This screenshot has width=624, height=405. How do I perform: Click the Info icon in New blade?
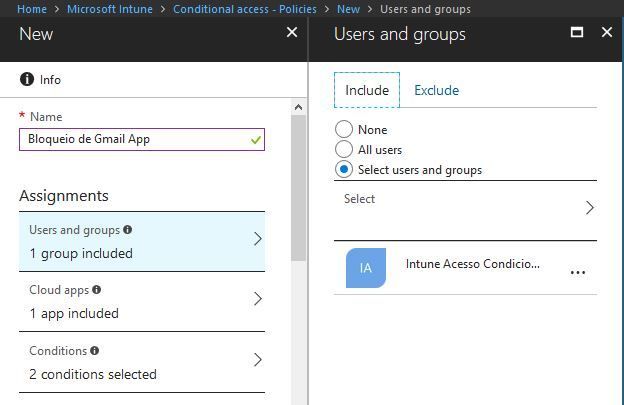[x=26, y=80]
